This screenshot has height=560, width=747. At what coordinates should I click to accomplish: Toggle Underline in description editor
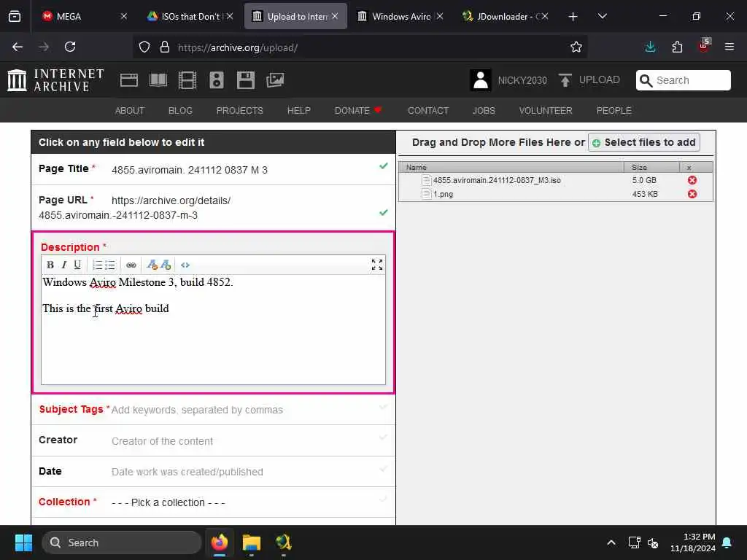click(77, 265)
